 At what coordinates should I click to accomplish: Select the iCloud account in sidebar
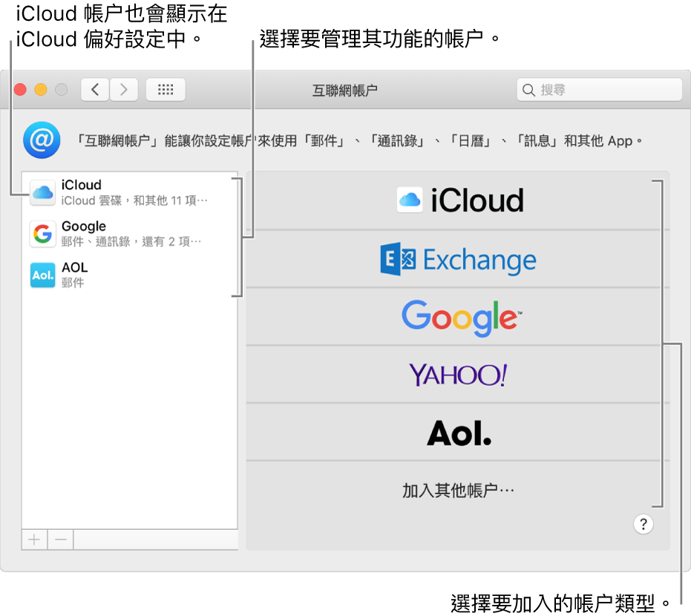pyautogui.click(x=130, y=192)
